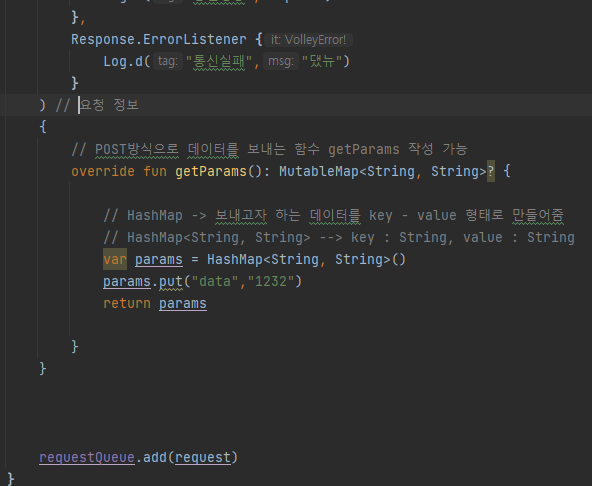Screen dimensions: 592x486
Task: Click the HashMap<String, String>() constructor call
Action: point(306,259)
